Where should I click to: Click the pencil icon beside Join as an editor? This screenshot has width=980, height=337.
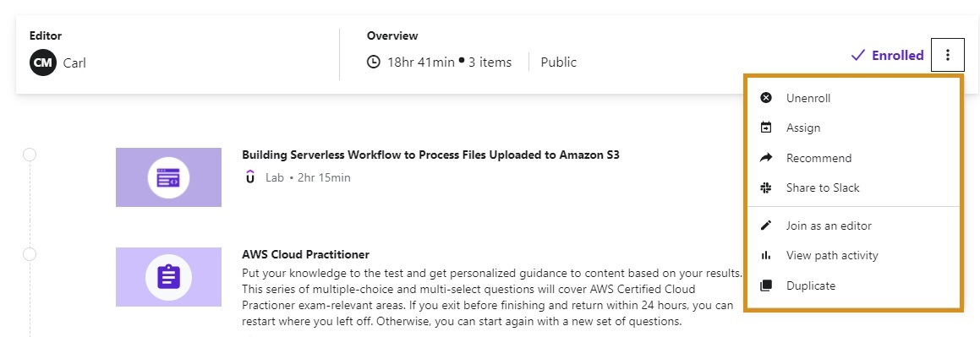[x=765, y=226]
